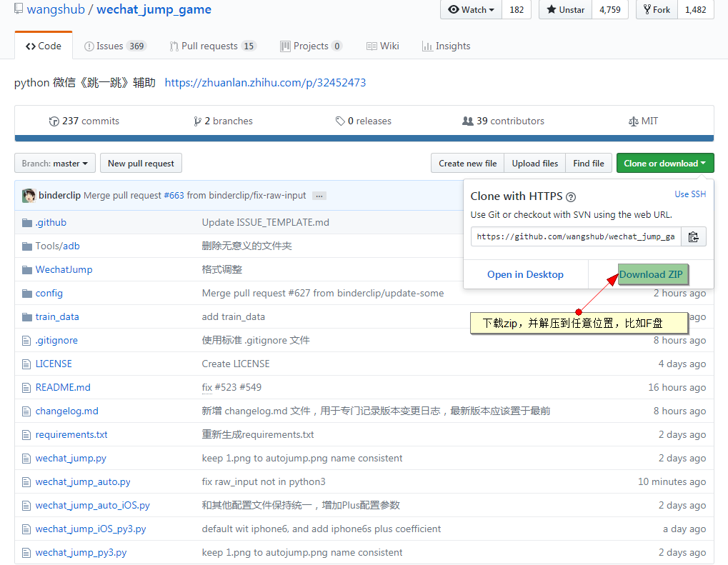
Task: Open the train_data folder
Action: point(57,317)
